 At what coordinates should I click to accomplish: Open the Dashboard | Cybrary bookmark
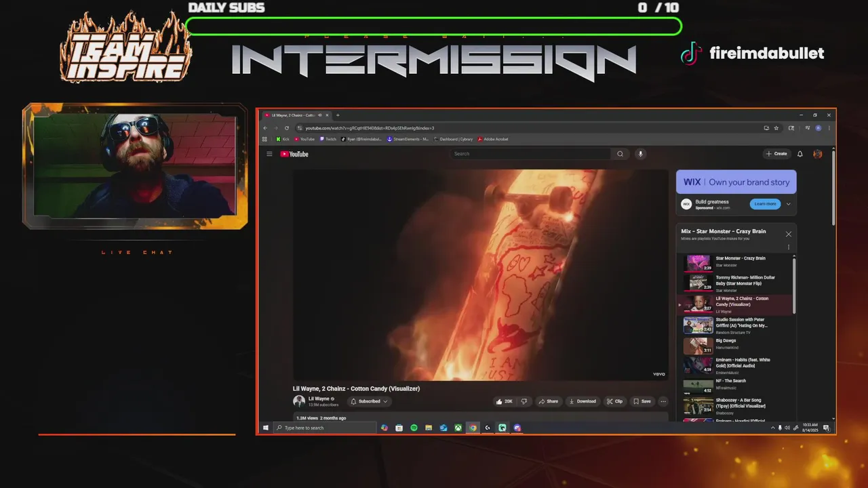(x=453, y=139)
